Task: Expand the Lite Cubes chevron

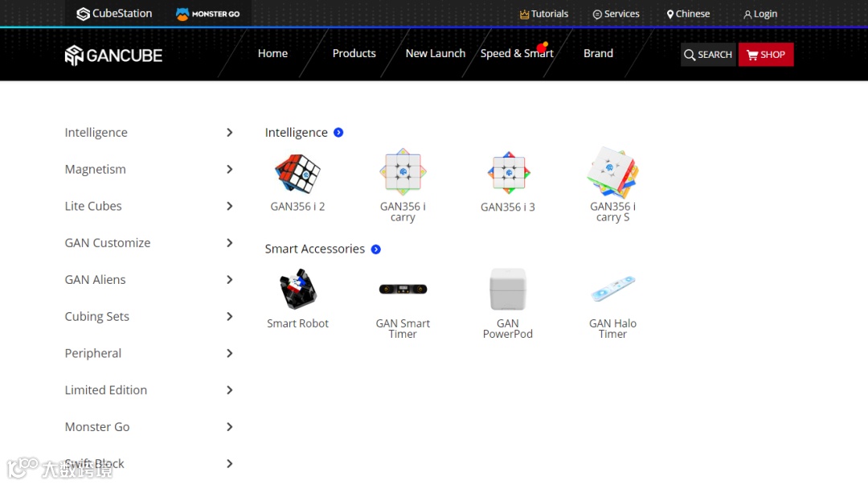Action: pyautogui.click(x=230, y=206)
